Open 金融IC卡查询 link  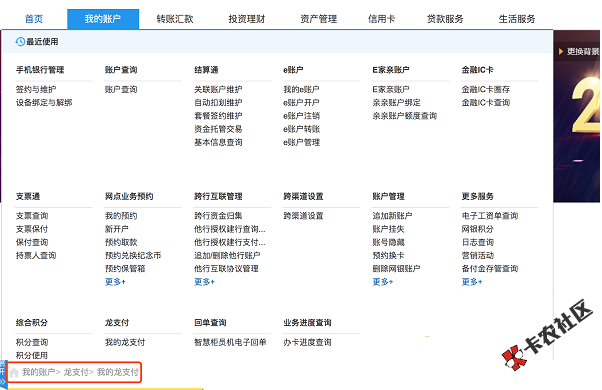(x=486, y=102)
